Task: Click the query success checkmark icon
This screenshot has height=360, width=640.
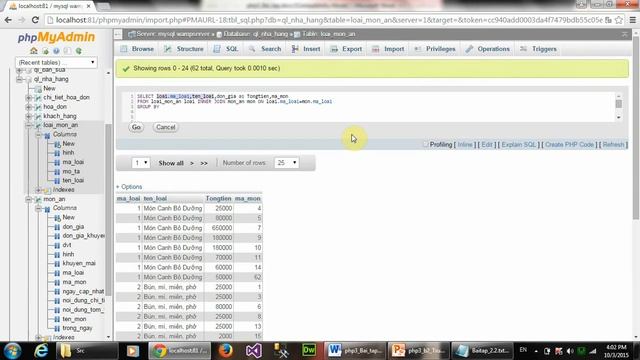Action: [x=126, y=69]
